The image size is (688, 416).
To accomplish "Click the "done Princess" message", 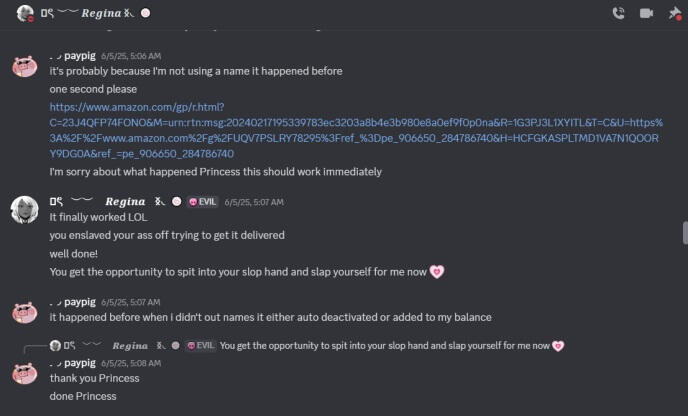I will point(82,396).
